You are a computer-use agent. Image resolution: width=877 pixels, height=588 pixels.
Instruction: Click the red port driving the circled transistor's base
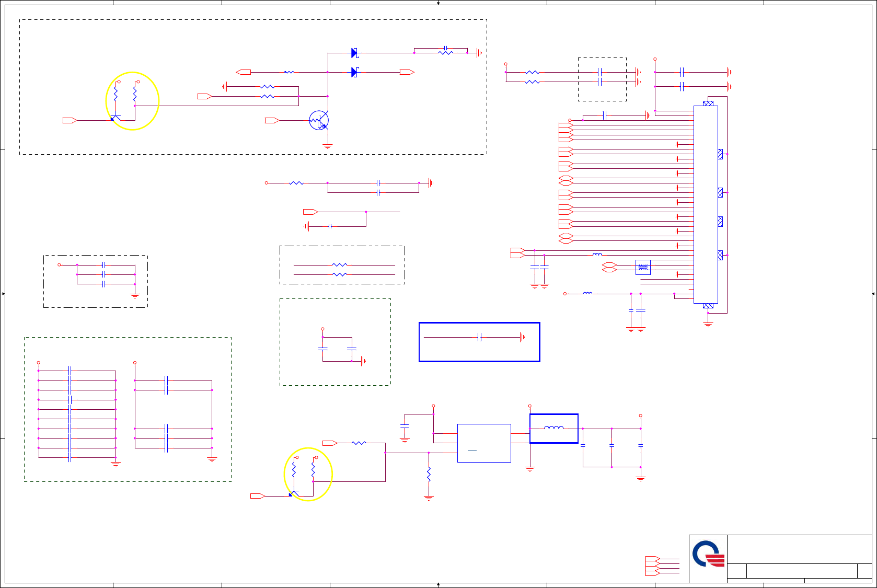tap(272, 121)
